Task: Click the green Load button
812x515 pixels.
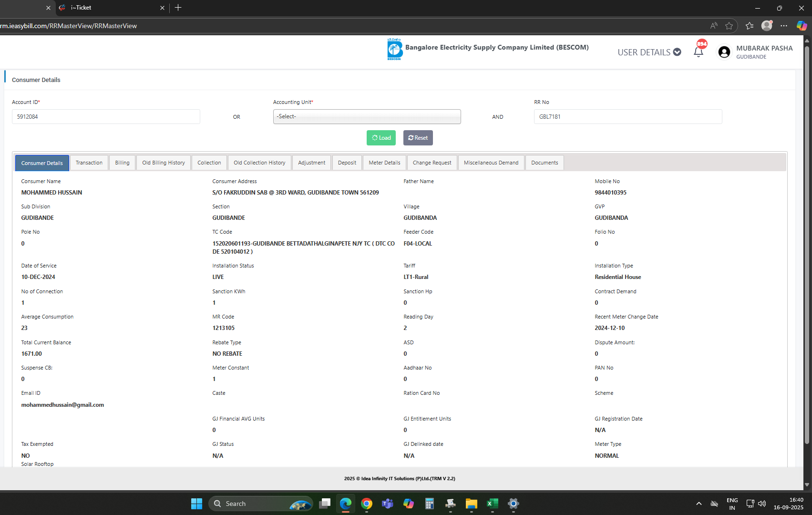Action: 381,138
